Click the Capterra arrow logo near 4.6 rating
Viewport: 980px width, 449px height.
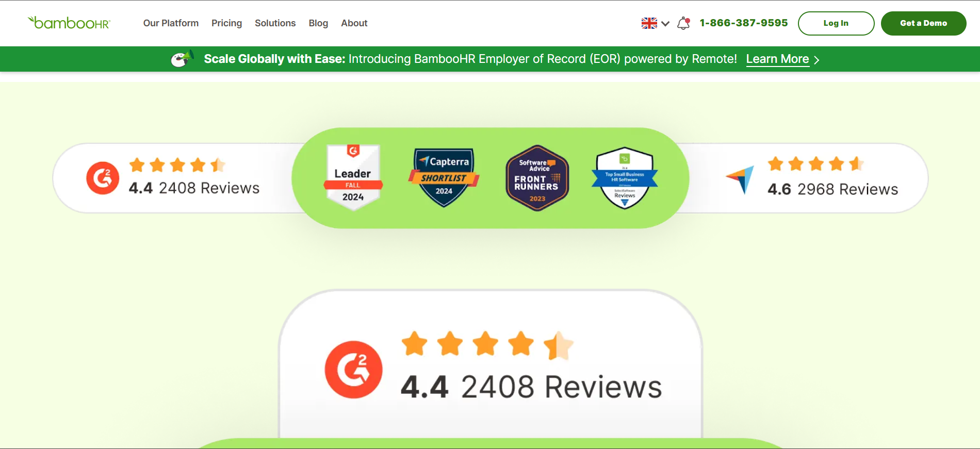(740, 179)
